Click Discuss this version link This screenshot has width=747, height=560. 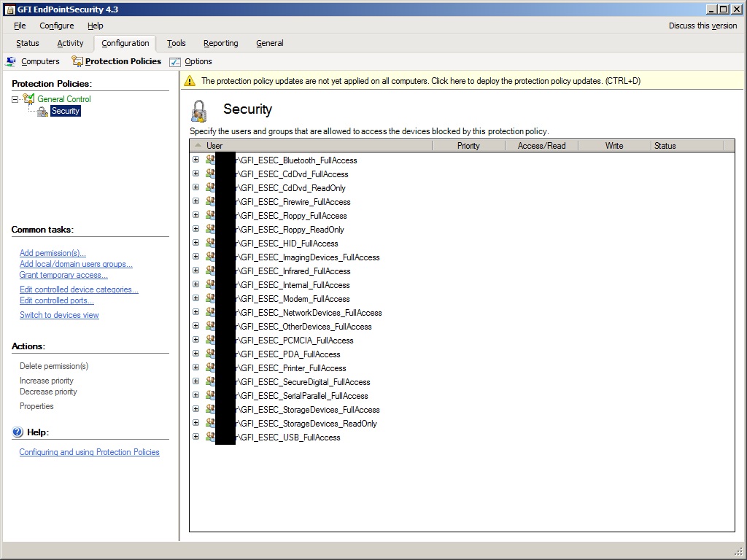pos(703,26)
